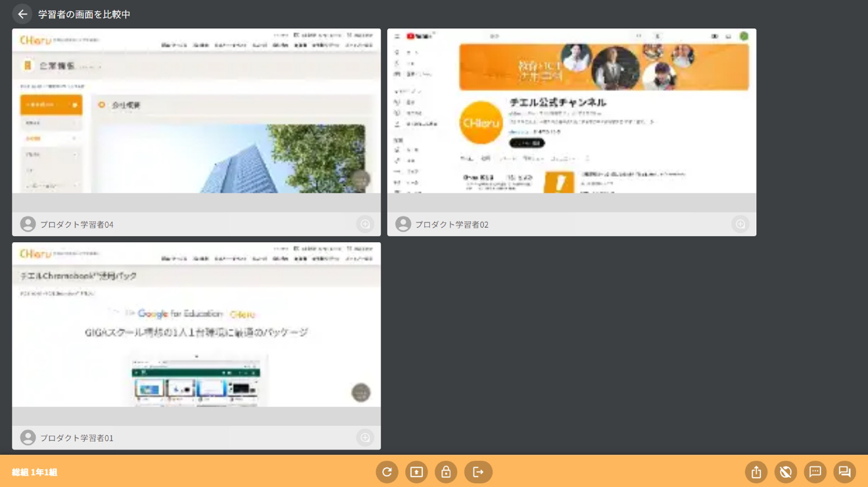This screenshot has height=487, width=868.
Task: Click the プロダクト学習者01 avatar icon
Action: [28, 438]
